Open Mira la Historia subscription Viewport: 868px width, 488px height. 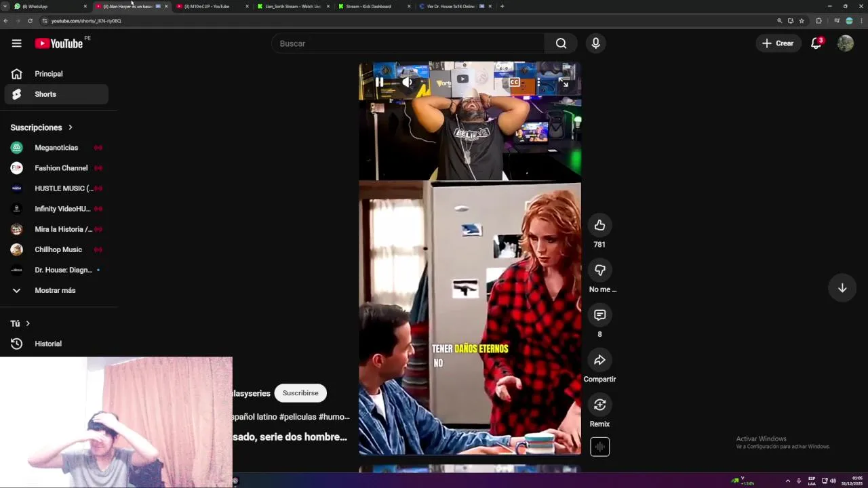(56, 229)
